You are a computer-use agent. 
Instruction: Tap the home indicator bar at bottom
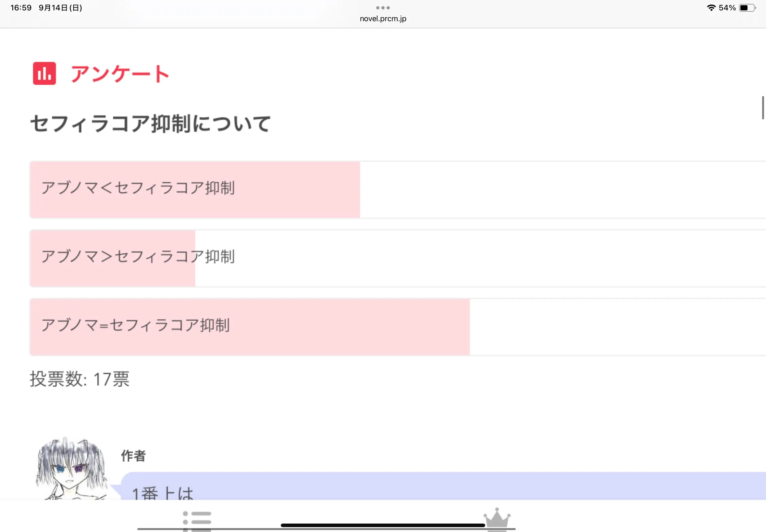tap(383, 525)
